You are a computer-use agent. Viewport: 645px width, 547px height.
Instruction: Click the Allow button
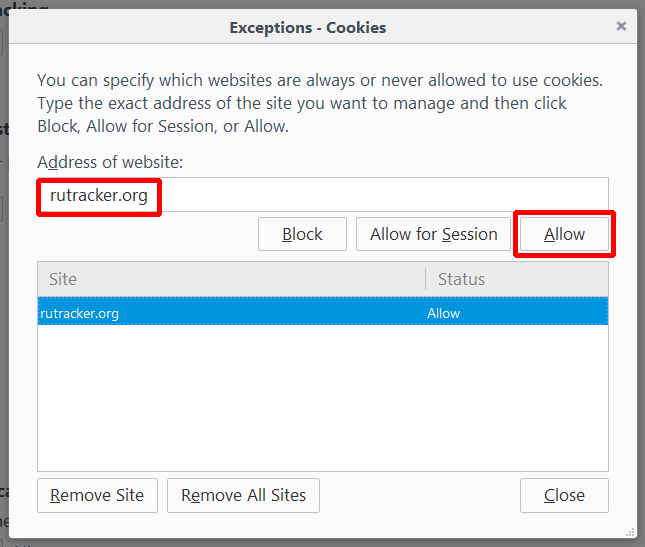564,234
